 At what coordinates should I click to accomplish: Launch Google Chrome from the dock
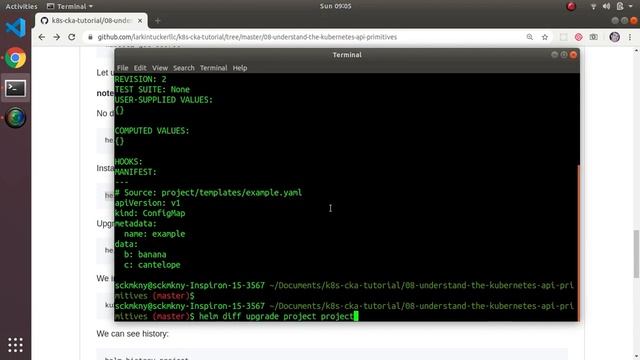[x=16, y=58]
